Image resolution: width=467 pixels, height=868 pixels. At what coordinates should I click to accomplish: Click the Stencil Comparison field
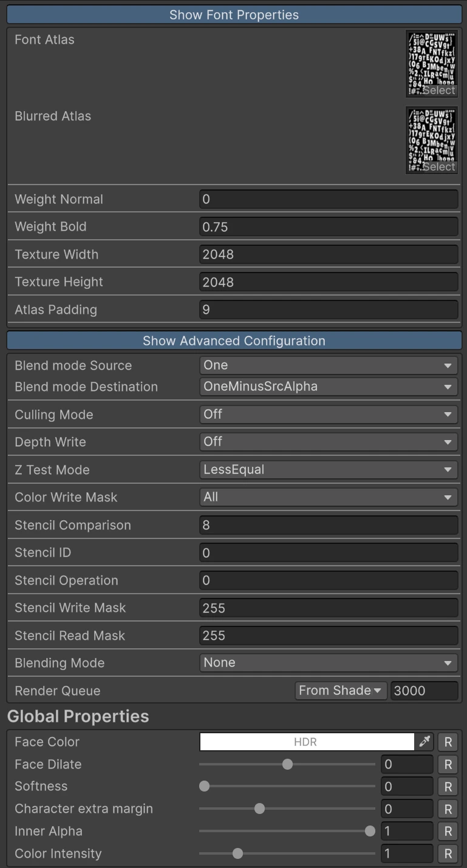(329, 525)
